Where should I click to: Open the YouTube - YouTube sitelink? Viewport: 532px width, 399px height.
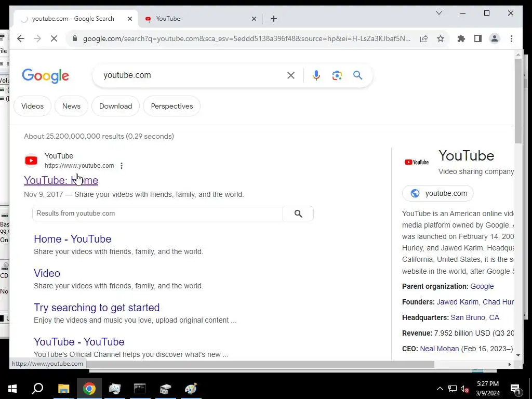coord(79,342)
